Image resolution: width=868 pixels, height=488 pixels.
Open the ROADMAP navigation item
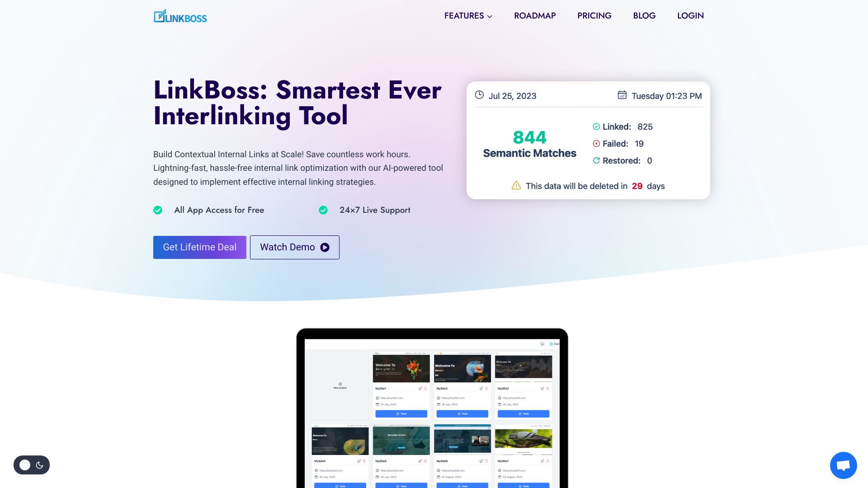pos(535,15)
